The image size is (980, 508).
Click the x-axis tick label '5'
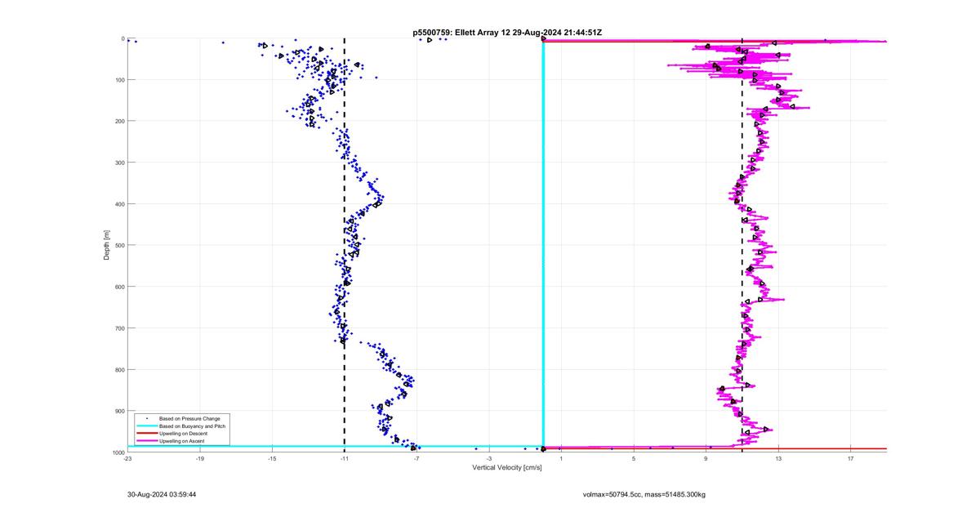pos(634,458)
